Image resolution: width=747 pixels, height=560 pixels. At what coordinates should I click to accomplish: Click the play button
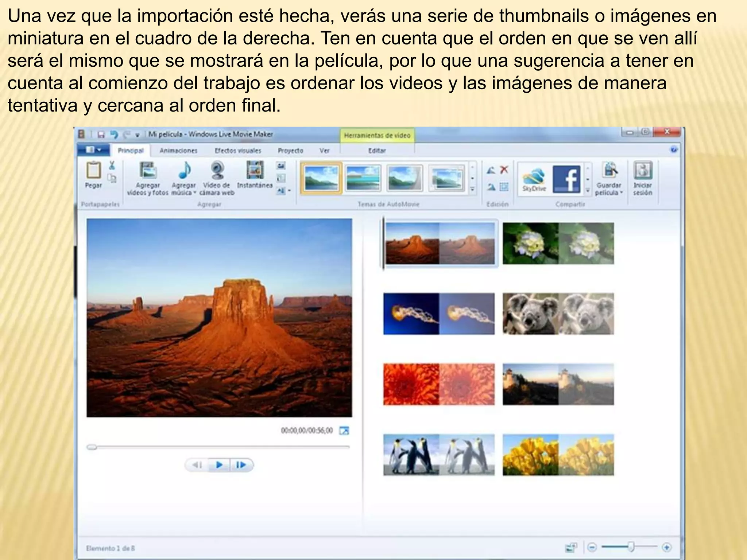pyautogui.click(x=219, y=465)
